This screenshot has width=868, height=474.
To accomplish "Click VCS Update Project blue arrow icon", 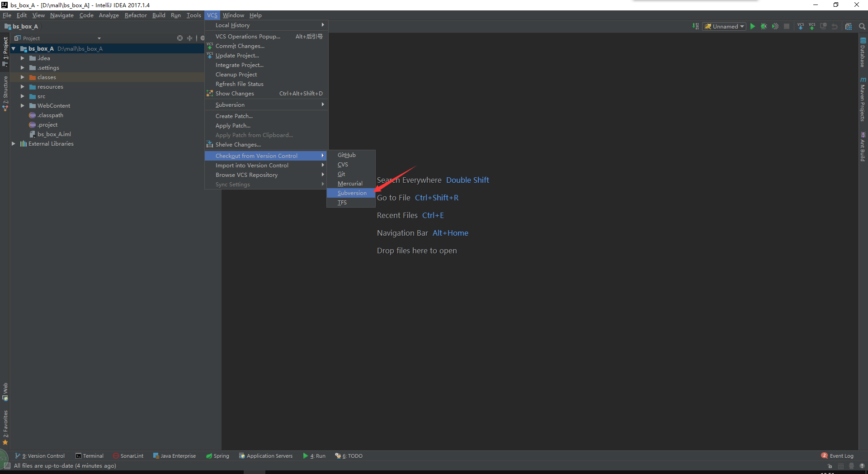I will 801,26.
